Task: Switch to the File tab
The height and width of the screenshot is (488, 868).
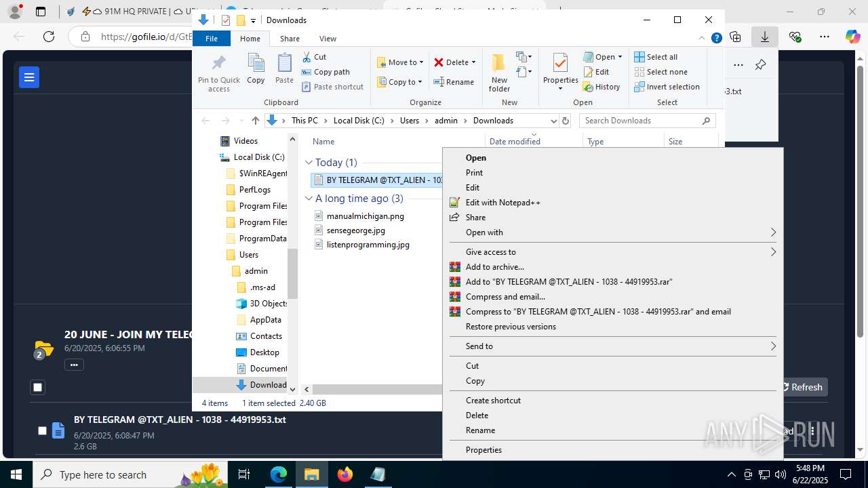Action: (x=212, y=39)
